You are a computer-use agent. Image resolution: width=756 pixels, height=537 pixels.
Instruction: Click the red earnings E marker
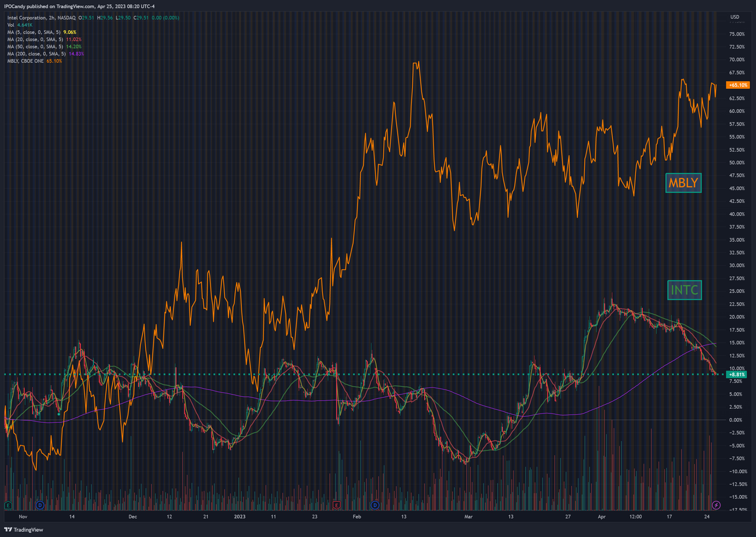(x=336, y=506)
